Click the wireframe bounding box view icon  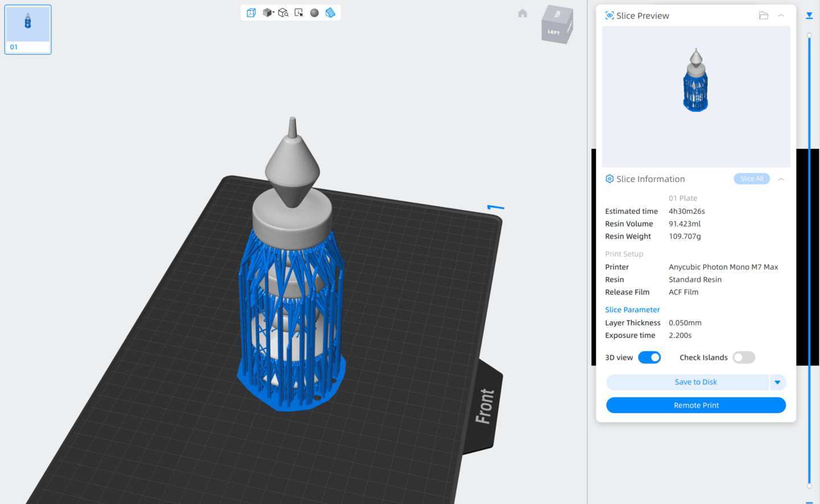251,13
